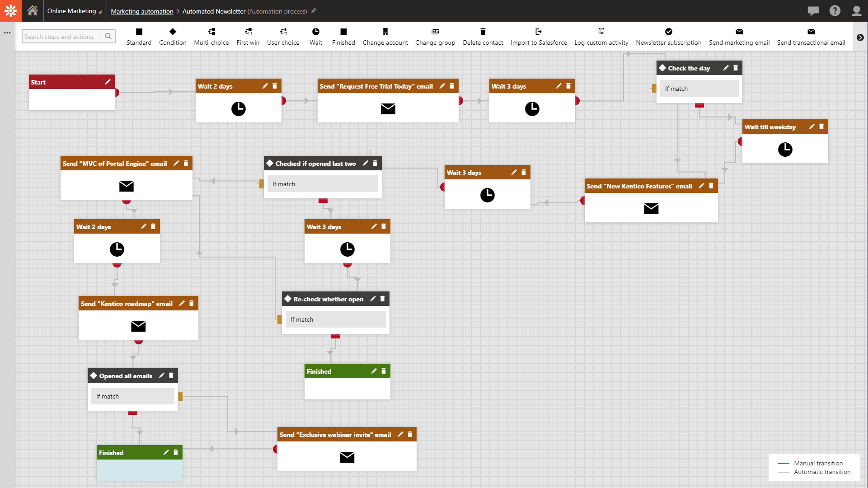Edit the Opened all emails condition
This screenshot has height=488, width=868.
pos(161,375)
